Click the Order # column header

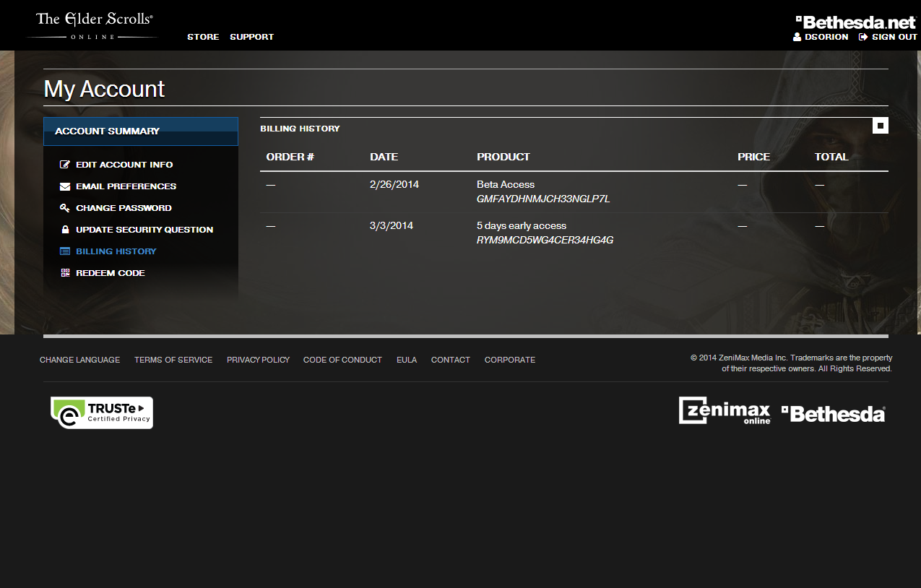[x=290, y=157]
